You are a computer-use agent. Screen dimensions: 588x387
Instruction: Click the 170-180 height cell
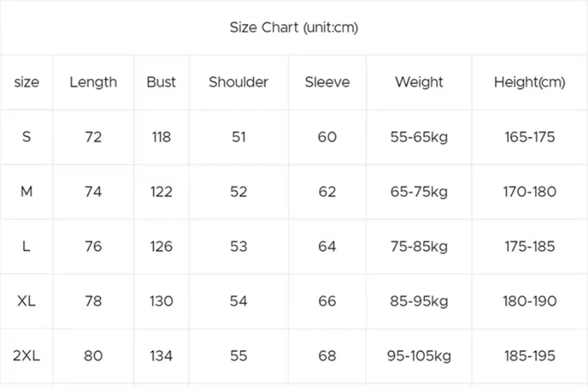529,191
